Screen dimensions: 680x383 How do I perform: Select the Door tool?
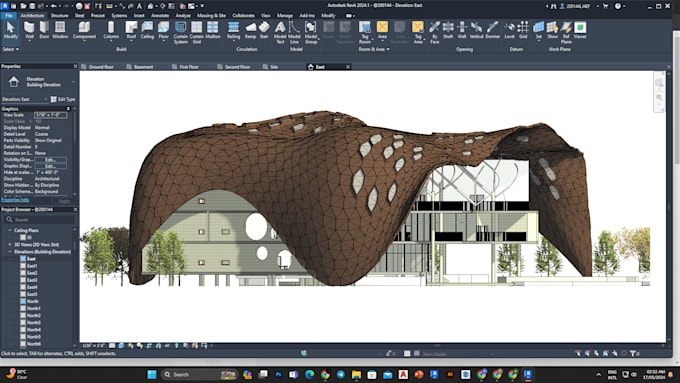point(44,30)
